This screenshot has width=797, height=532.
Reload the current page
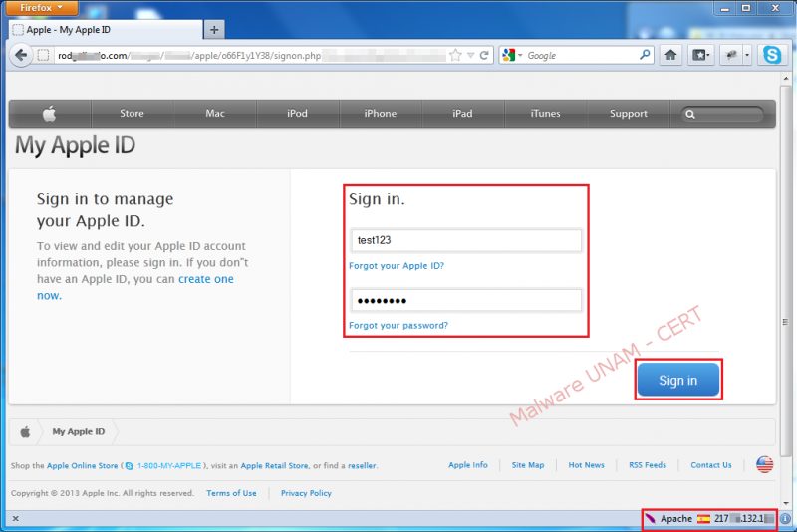point(484,55)
